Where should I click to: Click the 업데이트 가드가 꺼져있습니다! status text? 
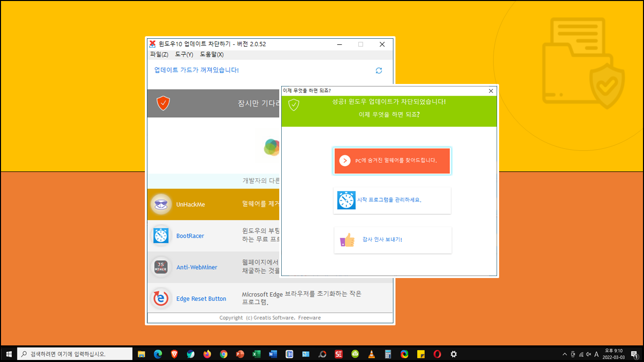196,70
